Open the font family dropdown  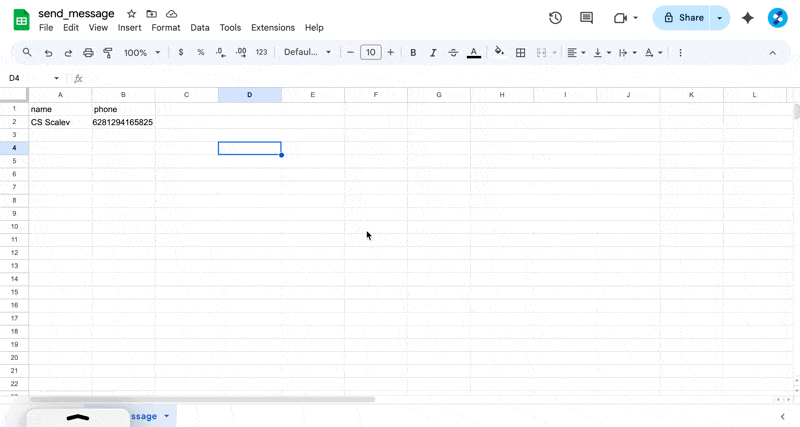307,53
